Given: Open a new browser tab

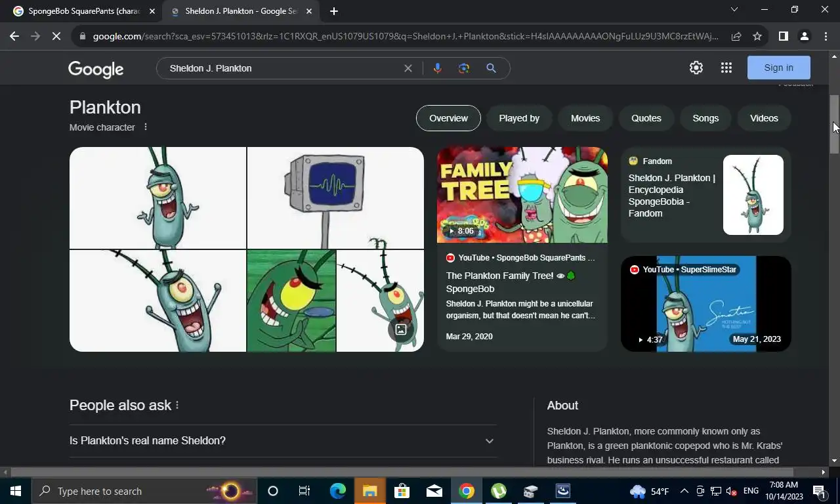Looking at the screenshot, I should 334,11.
